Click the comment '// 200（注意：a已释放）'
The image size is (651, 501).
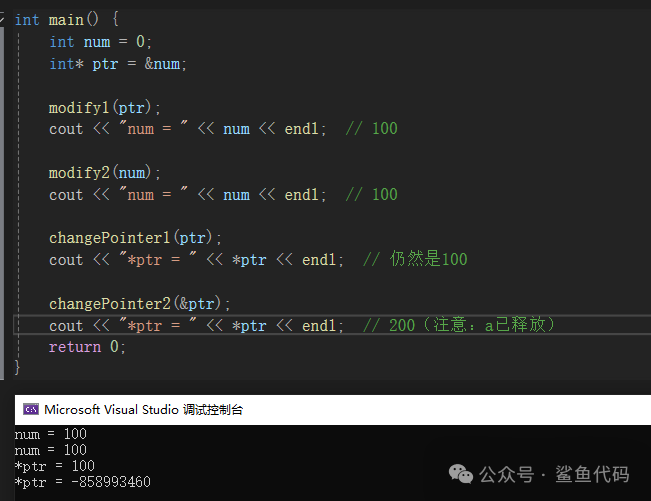point(459,325)
